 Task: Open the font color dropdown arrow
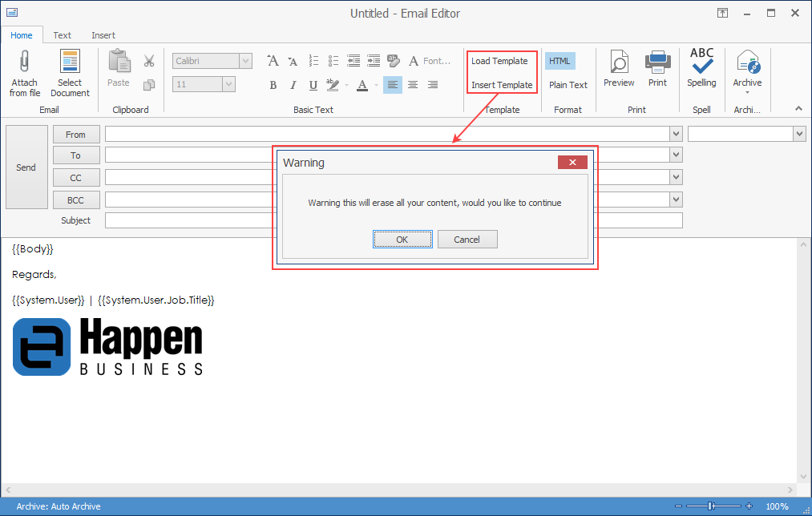(376, 85)
